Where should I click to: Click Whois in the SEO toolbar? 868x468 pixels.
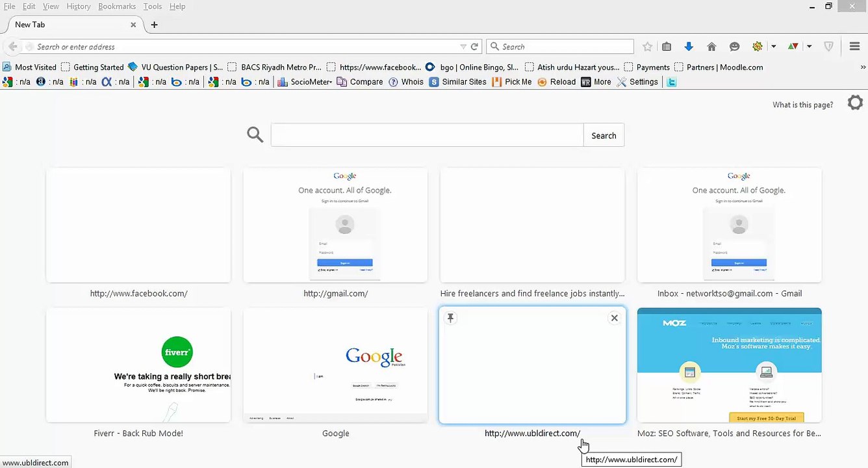coord(406,82)
